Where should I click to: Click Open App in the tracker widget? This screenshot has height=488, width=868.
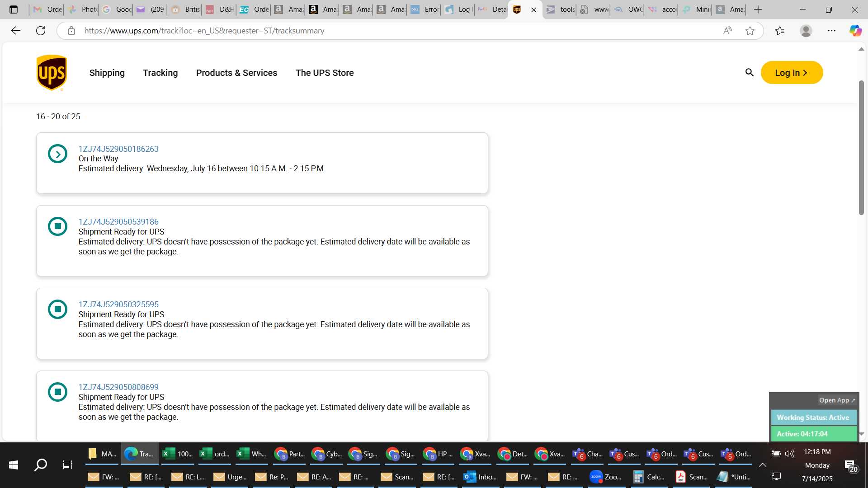pos(837,400)
